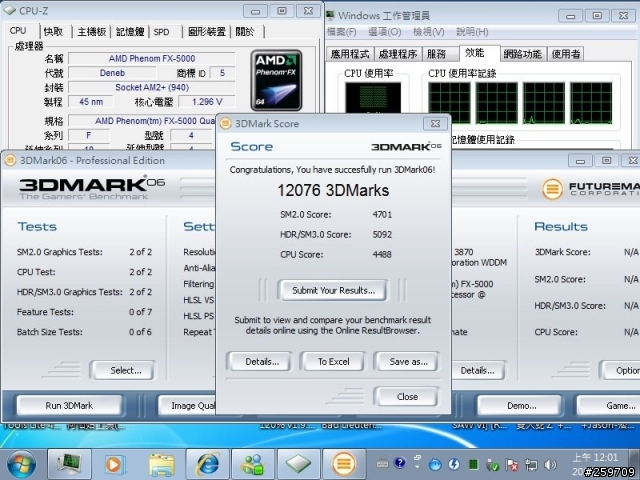
Task: Open the 說明(H) menu in Task Manager
Action: pyautogui.click(x=472, y=32)
